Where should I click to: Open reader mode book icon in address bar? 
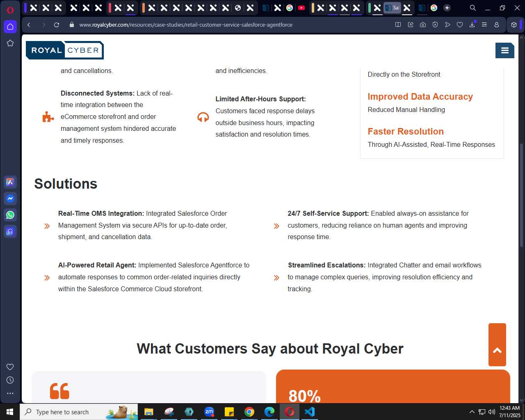(398, 25)
